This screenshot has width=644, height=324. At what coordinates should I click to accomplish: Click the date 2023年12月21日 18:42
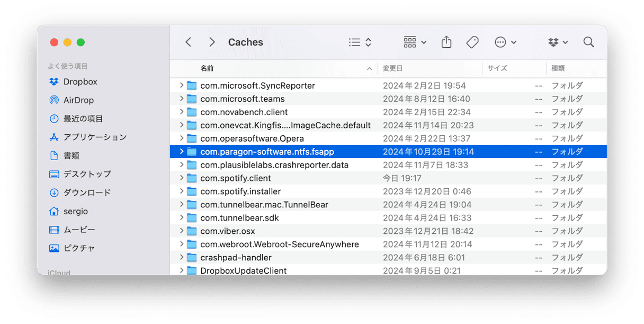tap(428, 231)
